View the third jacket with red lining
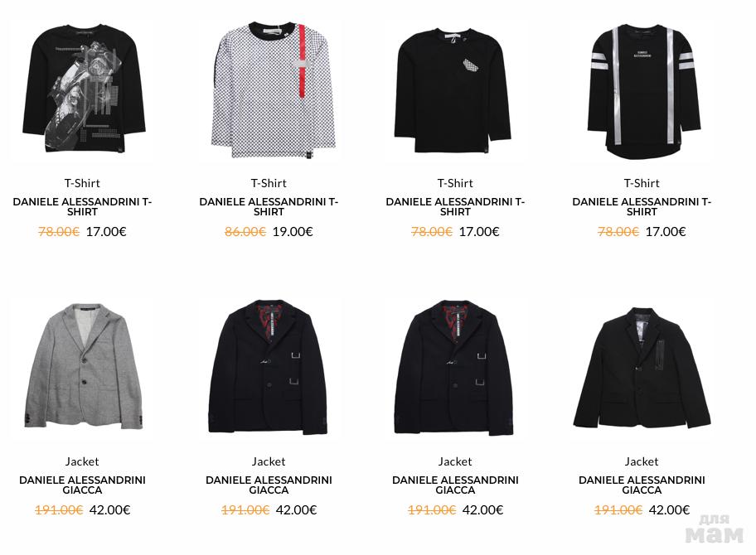Image resolution: width=756 pixels, height=555 pixels. click(x=453, y=367)
